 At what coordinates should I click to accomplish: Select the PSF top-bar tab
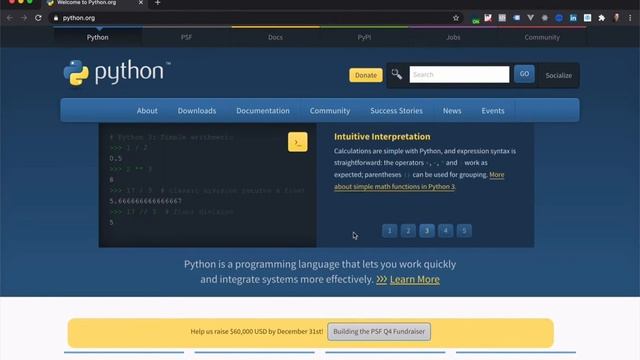tap(186, 37)
